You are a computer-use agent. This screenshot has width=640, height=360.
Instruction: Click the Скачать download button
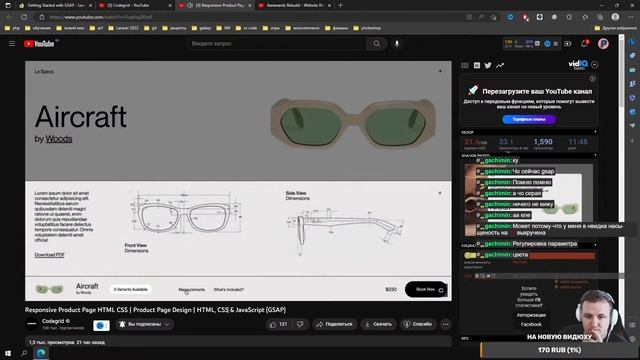[378, 324]
